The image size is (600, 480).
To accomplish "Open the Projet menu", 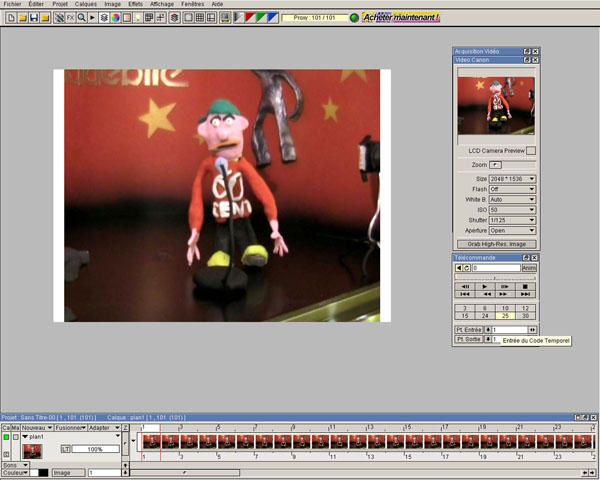I will (60, 4).
